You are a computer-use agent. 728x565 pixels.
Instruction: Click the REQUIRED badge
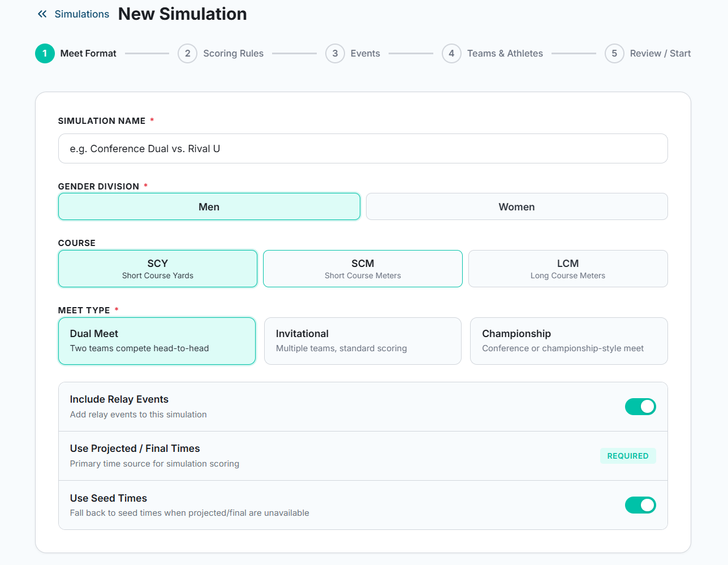[628, 455]
